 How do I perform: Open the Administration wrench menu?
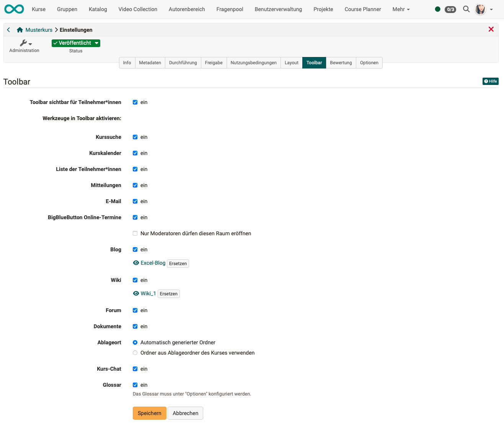[x=25, y=43]
